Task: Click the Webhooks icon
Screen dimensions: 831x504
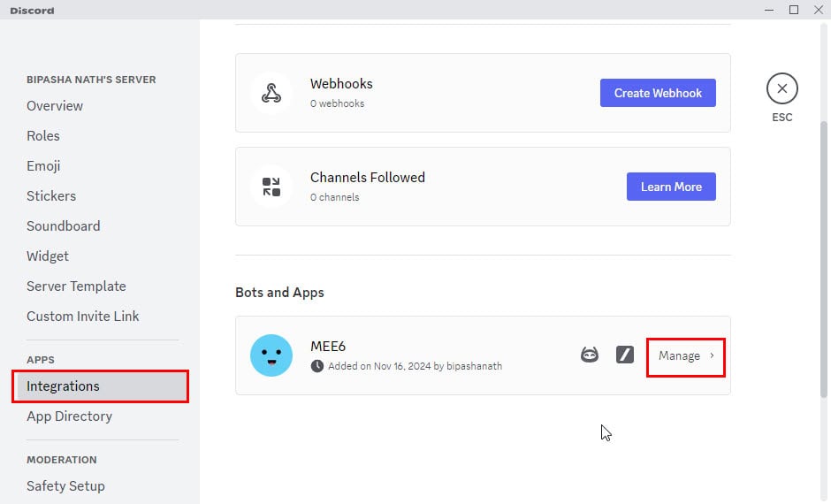Action: tap(271, 93)
